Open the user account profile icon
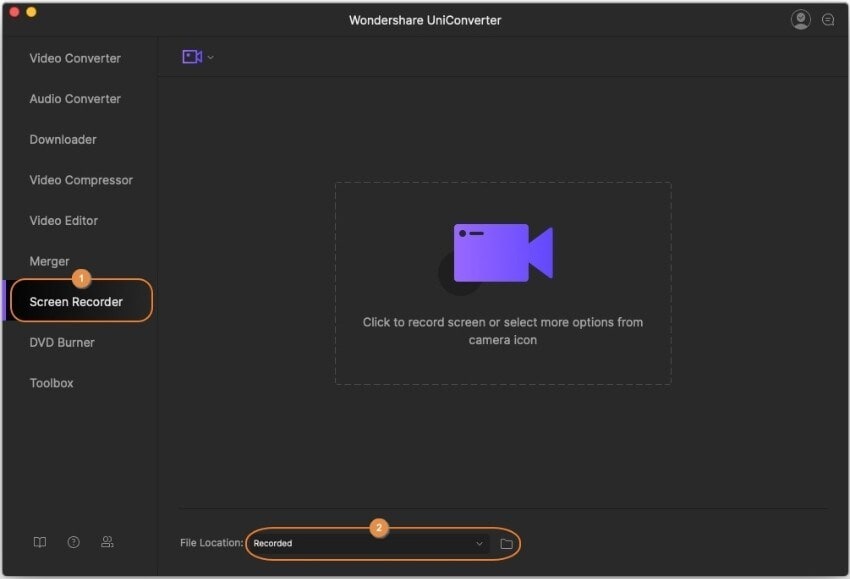The width and height of the screenshot is (850, 579). [801, 20]
